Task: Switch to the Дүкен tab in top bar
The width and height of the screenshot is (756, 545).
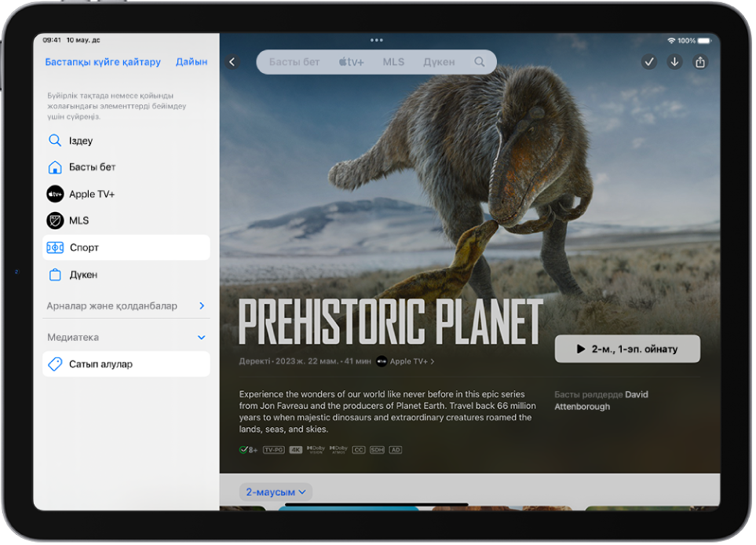Action: tap(439, 62)
